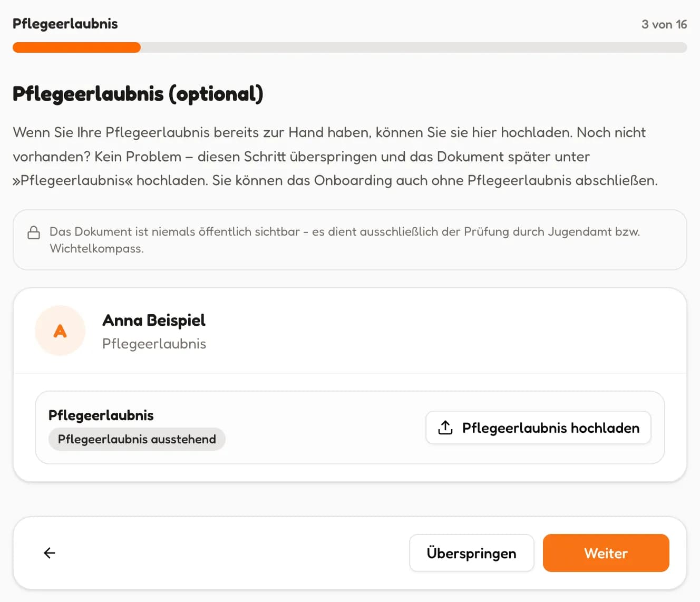
Task: Click the bold Pflegeerlaubnis label above status badge
Action: 101,415
